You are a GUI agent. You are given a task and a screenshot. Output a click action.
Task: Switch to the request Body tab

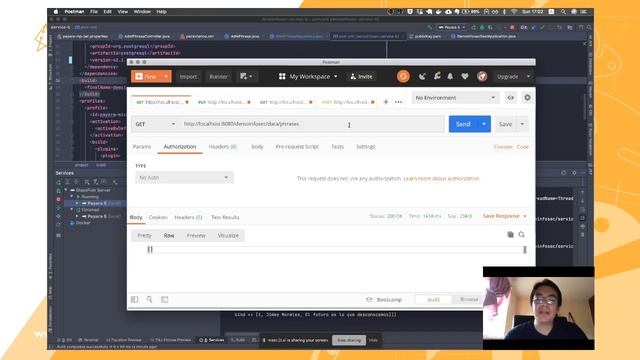pyautogui.click(x=257, y=147)
